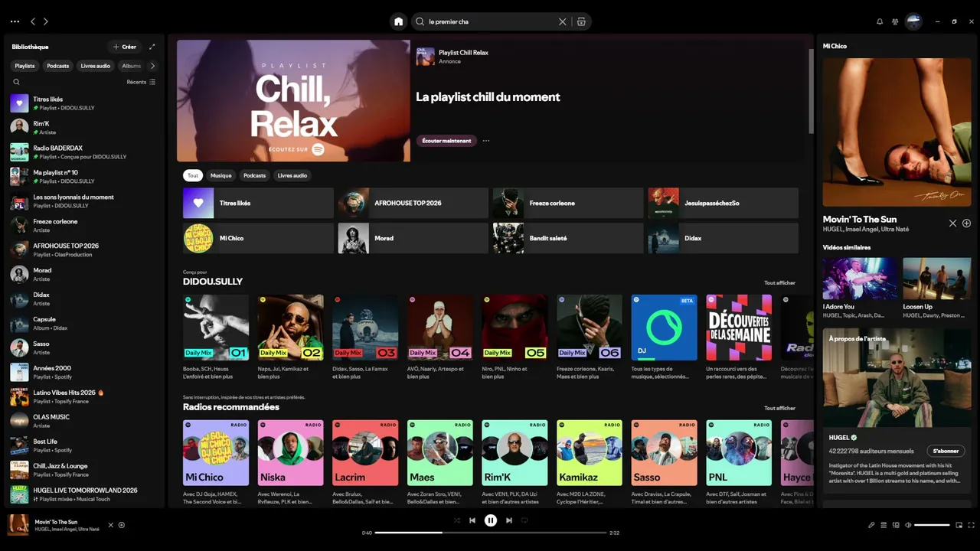Show more library filters with the chevron
Image resolution: width=980 pixels, height=551 pixels.
(x=152, y=66)
